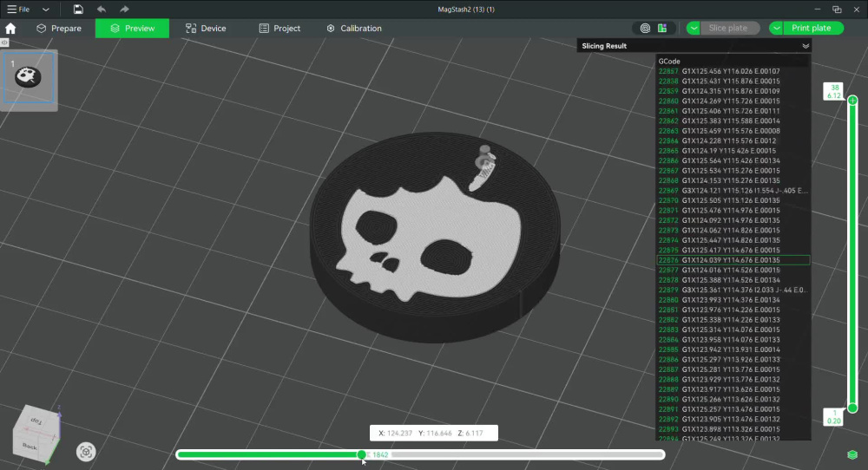Viewport: 868px width, 470px height.
Task: Select GCode line 22885
Action: pyautogui.click(x=733, y=349)
